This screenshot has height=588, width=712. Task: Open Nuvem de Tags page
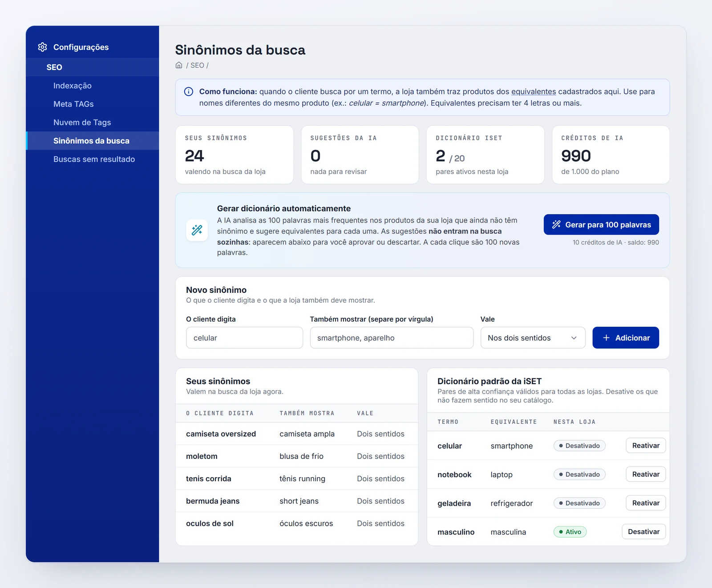click(93, 122)
